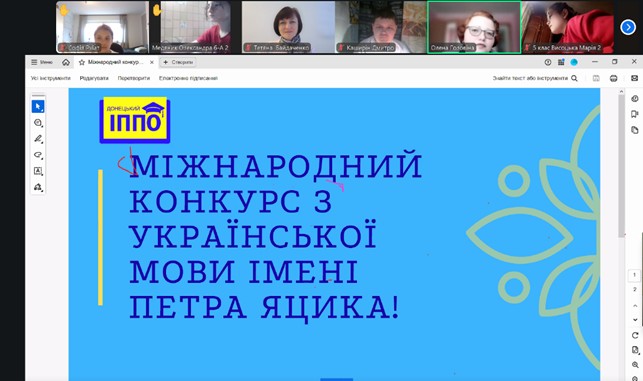Select the fill and sign stamp tool
Screen dimensions: 643x381
pos(38,187)
